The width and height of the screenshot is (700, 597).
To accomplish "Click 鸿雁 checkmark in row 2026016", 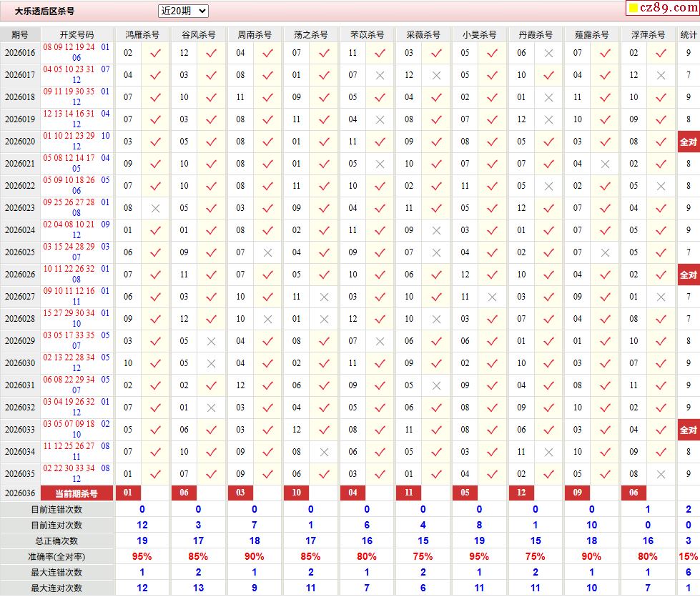I will click(x=155, y=53).
